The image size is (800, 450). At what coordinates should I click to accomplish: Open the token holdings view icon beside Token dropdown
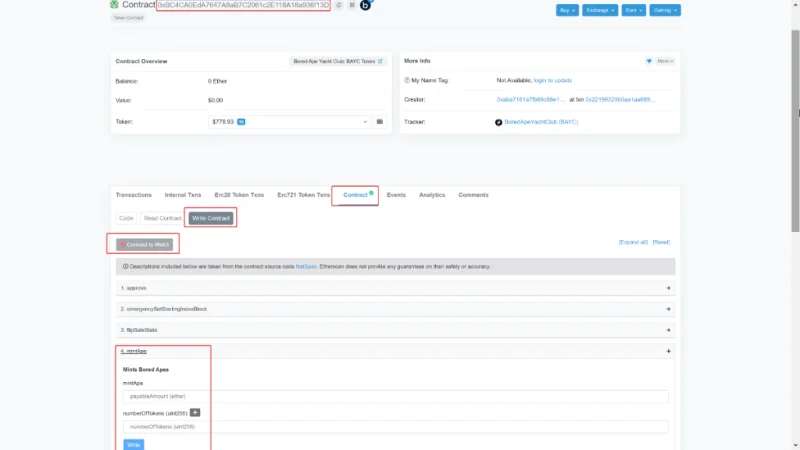pyautogui.click(x=380, y=122)
